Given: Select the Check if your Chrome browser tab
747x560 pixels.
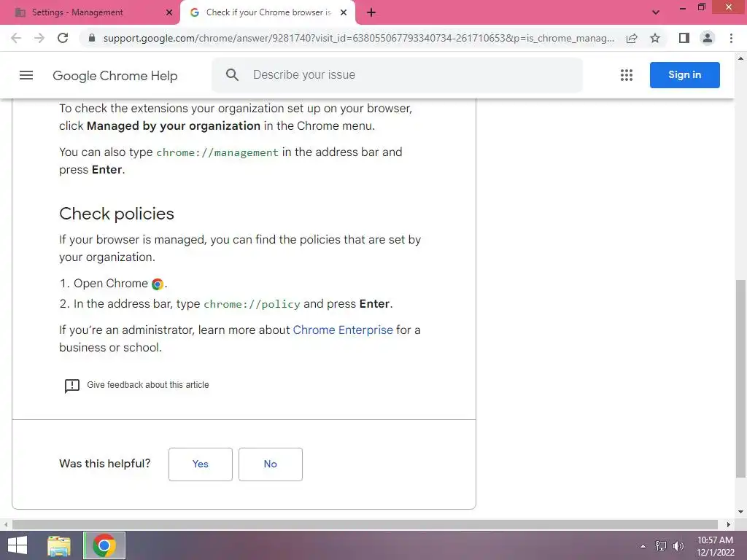Looking at the screenshot, I should click(x=267, y=12).
